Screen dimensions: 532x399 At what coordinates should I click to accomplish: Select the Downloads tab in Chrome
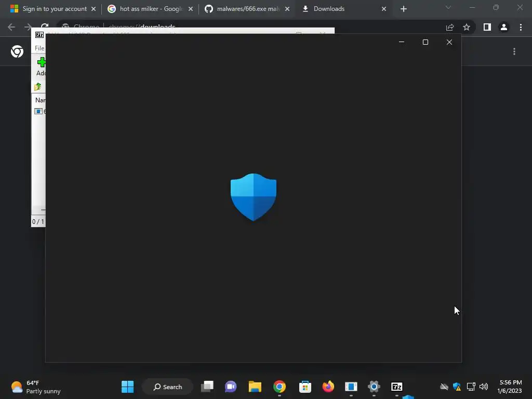[x=343, y=9]
